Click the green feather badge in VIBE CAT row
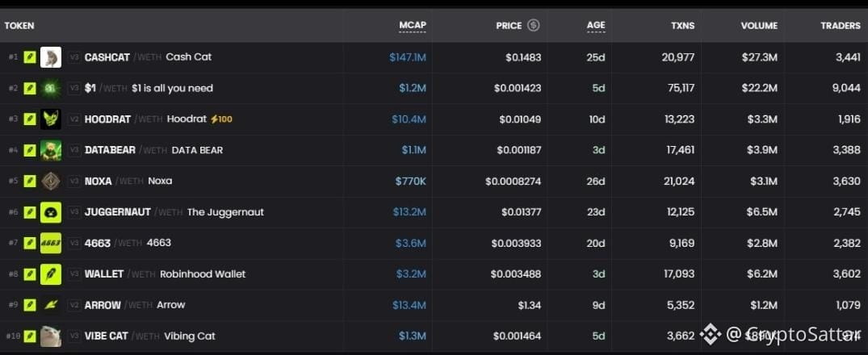 30,336
